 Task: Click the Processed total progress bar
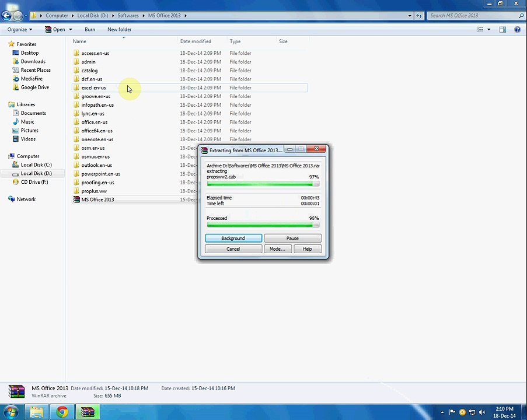tap(263, 225)
